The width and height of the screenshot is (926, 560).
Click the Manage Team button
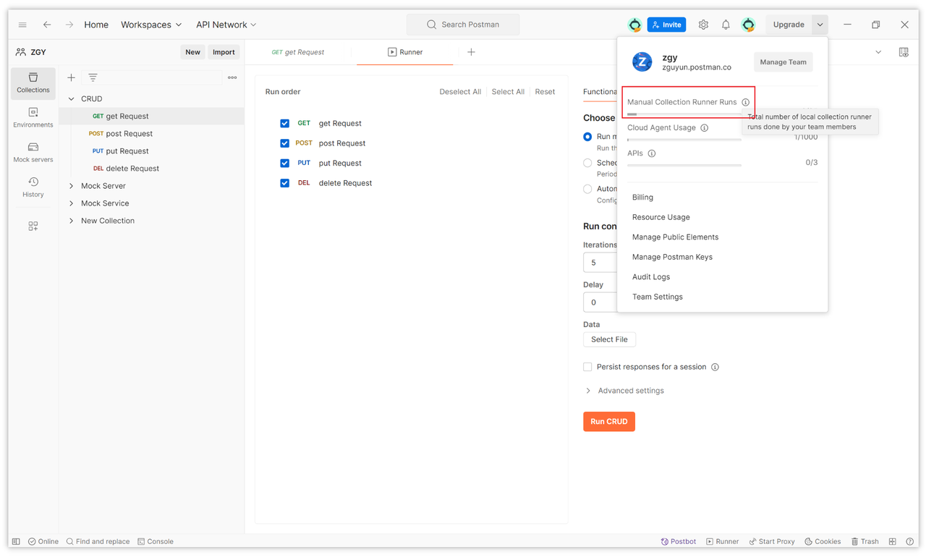coord(783,62)
